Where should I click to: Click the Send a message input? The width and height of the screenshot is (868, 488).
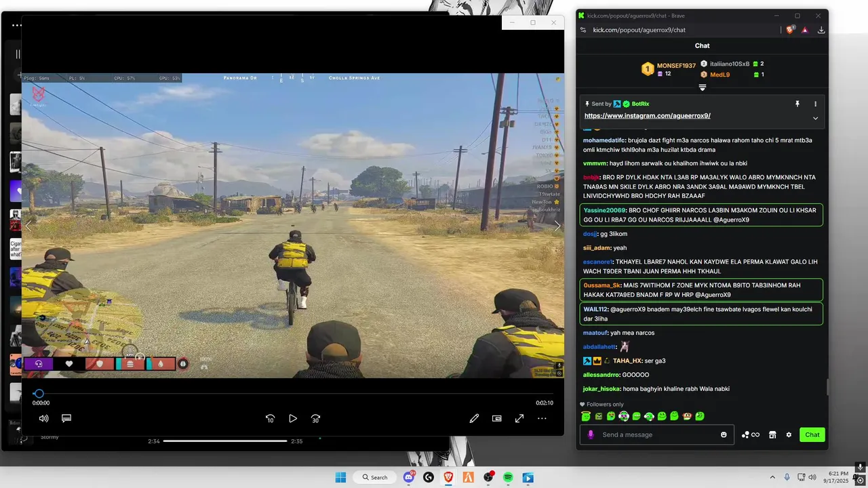[658, 434]
